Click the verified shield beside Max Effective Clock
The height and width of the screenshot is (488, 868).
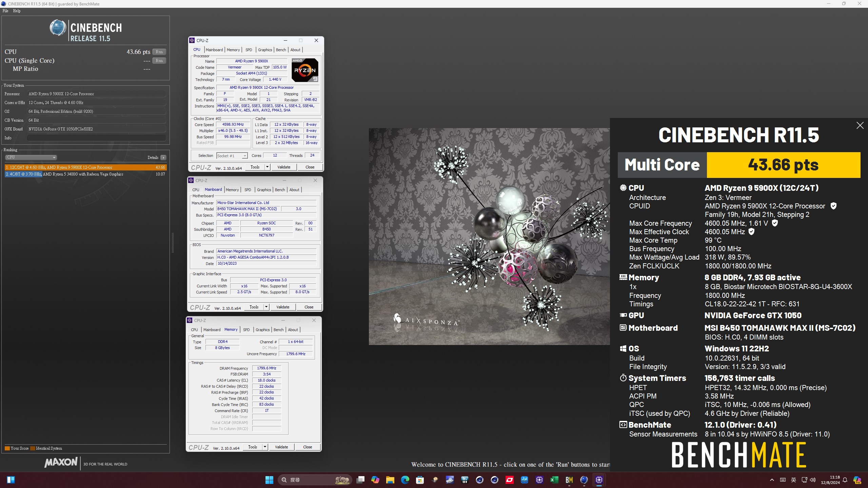pos(751,232)
